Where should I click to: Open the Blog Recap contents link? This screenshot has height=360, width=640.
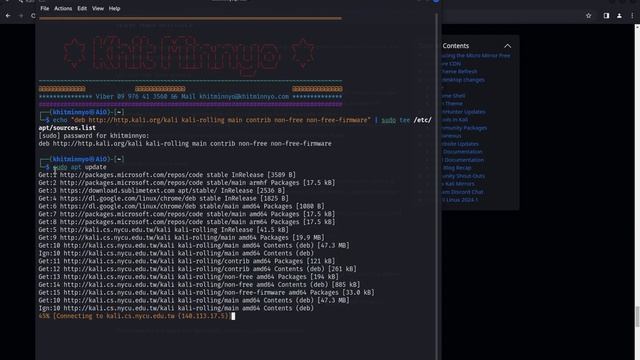(457, 168)
